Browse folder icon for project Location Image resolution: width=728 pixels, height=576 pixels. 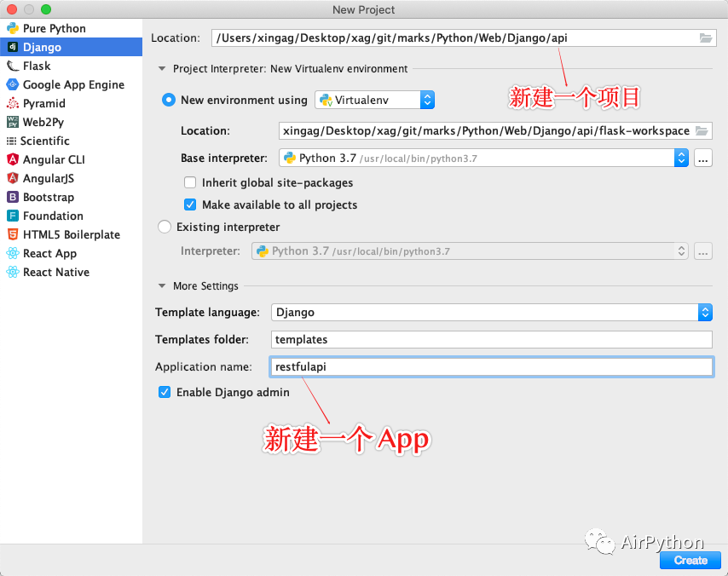tap(706, 38)
